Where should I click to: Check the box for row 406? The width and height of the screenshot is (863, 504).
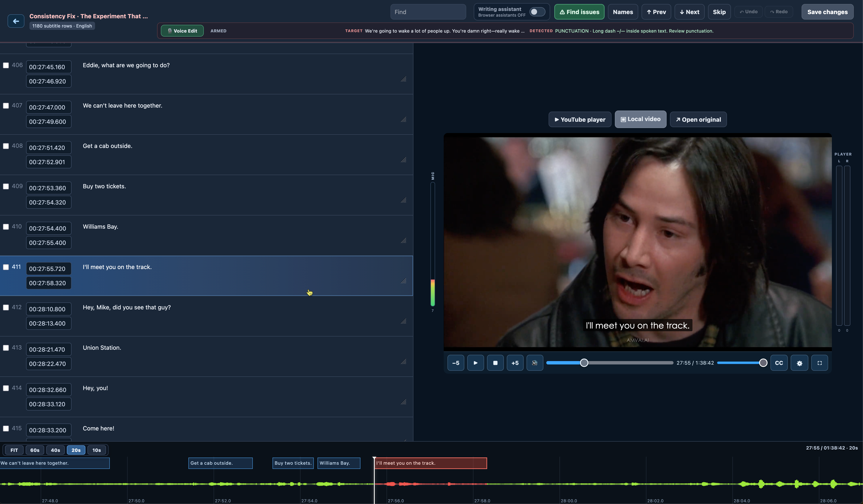pyautogui.click(x=6, y=65)
